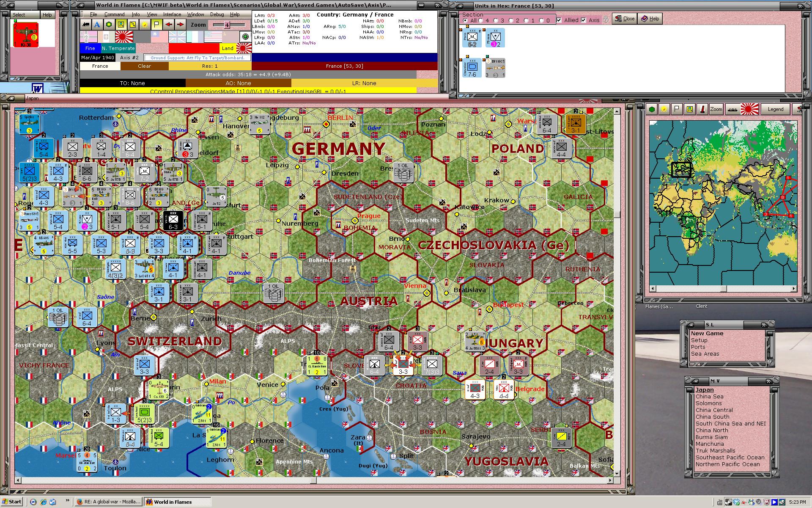This screenshot has width=812, height=508.
Task: Click Japanese flag icon in minimap toolbar
Action: point(749,109)
